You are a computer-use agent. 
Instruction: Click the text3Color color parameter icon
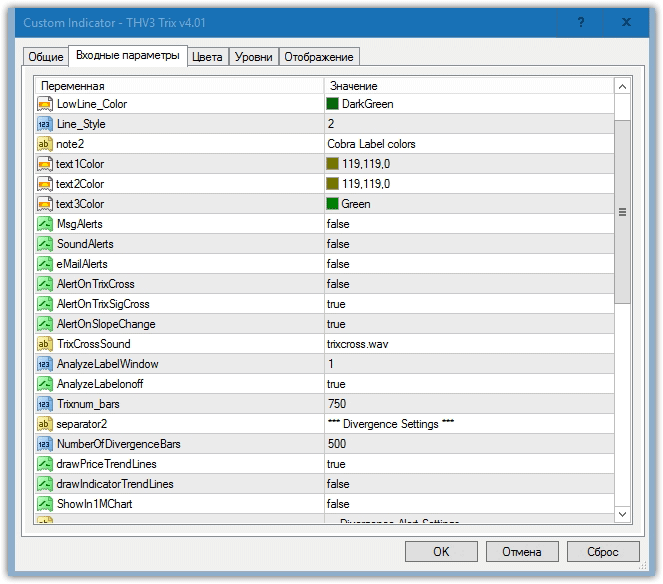(45, 204)
